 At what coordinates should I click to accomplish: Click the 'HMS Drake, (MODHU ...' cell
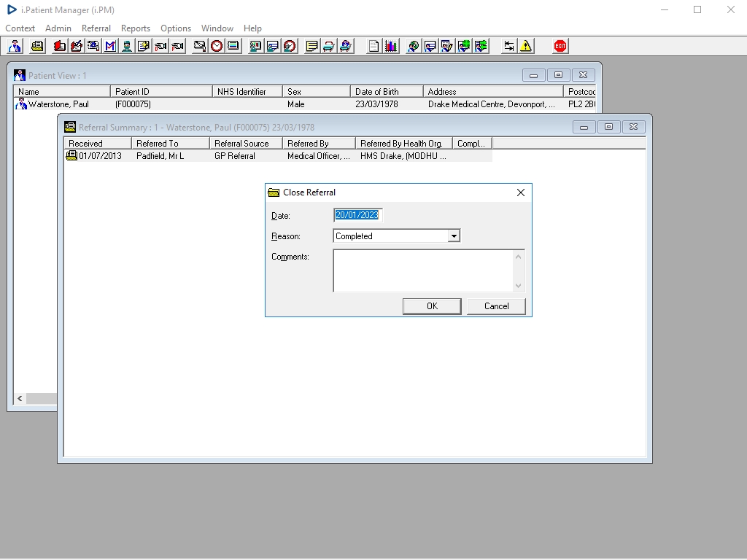(x=403, y=156)
